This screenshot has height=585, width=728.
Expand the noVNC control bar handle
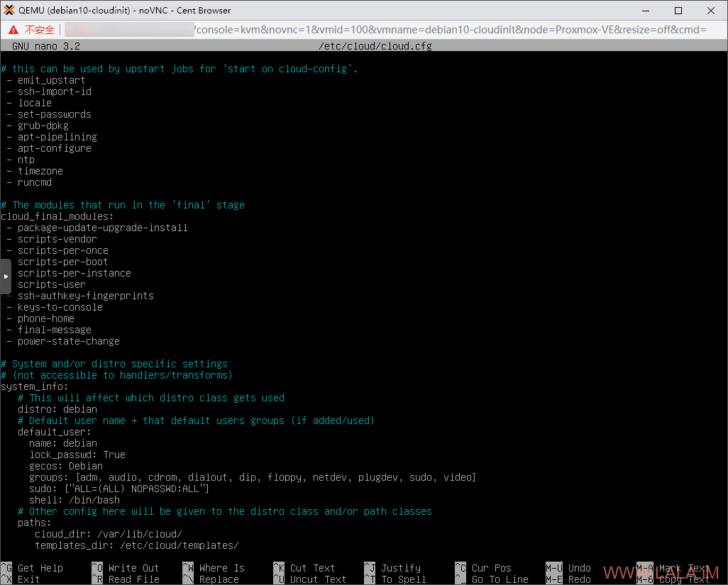(6, 277)
